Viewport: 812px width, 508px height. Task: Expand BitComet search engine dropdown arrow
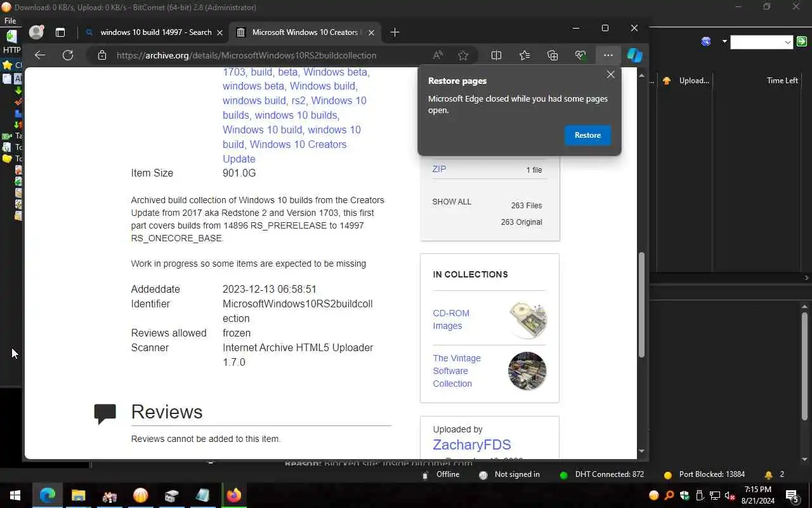[724, 42]
